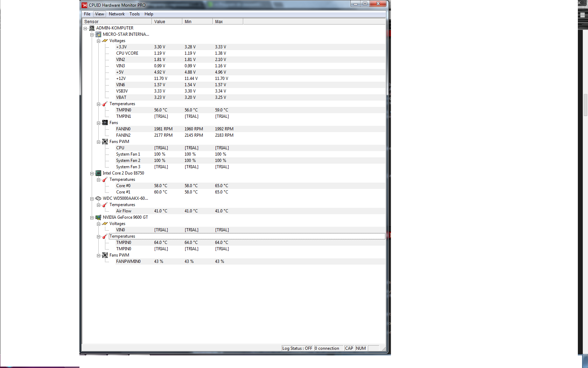Click the Voltages icon under MICRO-STAR motherboard
The image size is (588, 368).
pyautogui.click(x=105, y=41)
